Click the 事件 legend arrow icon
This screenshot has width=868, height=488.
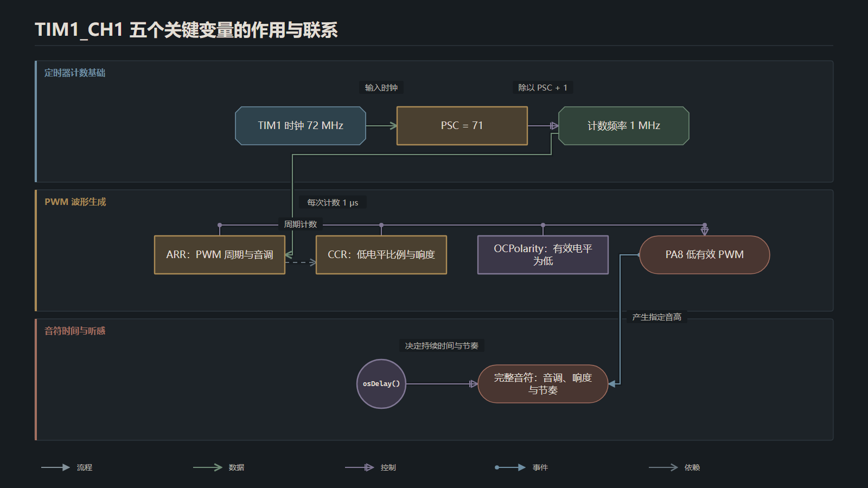[510, 467]
